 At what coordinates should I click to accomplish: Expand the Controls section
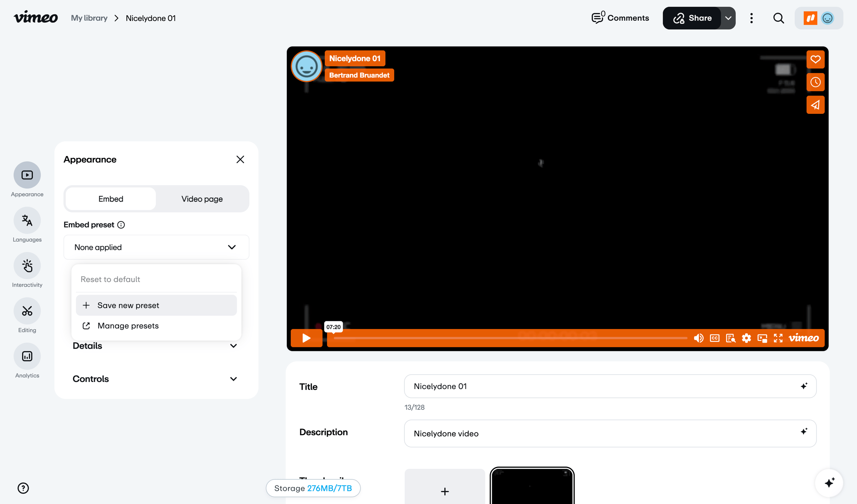tap(155, 379)
